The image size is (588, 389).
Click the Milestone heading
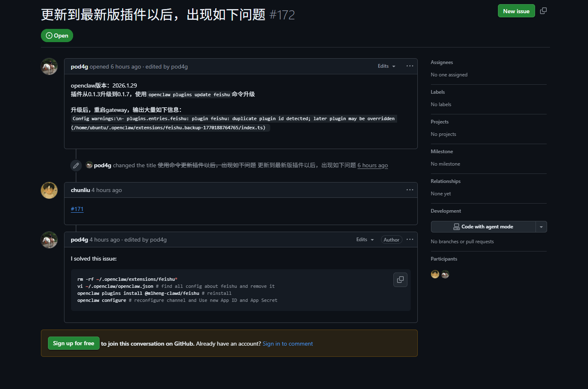coord(442,152)
